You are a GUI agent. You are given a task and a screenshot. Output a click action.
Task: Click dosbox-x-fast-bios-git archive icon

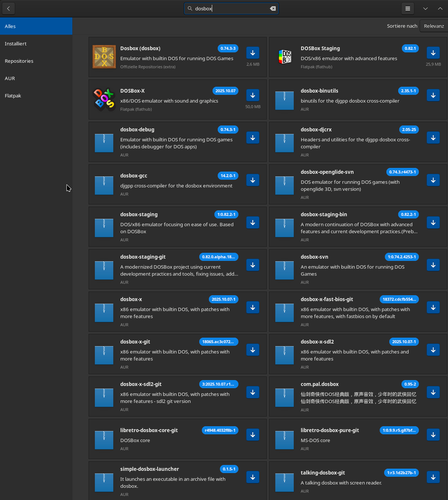pos(285,313)
